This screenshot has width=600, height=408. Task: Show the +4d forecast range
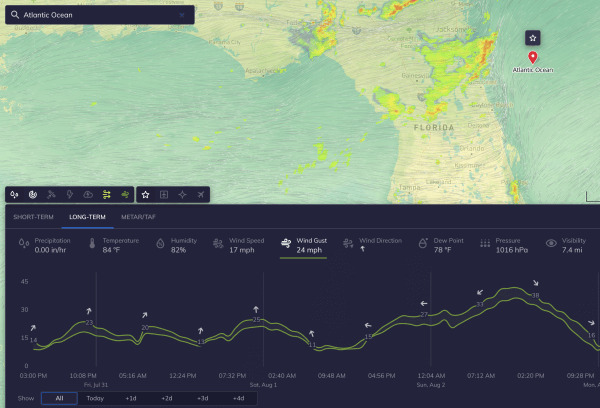pyautogui.click(x=239, y=398)
